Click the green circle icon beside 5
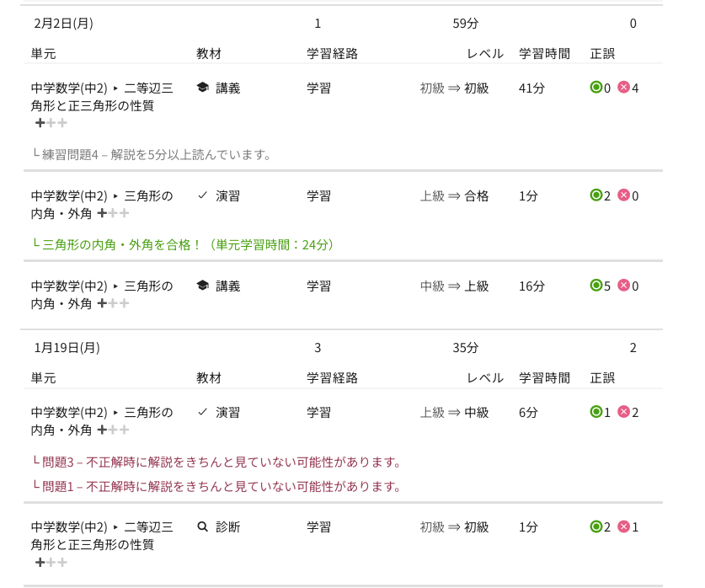 596,286
